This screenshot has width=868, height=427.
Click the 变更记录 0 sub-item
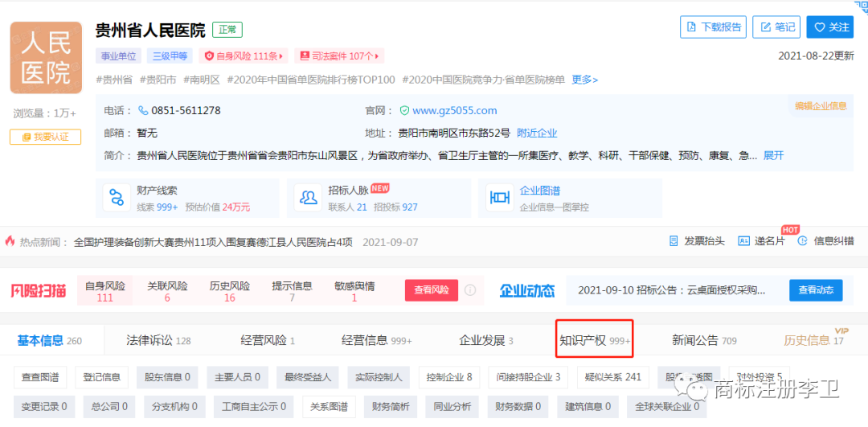click(x=44, y=407)
